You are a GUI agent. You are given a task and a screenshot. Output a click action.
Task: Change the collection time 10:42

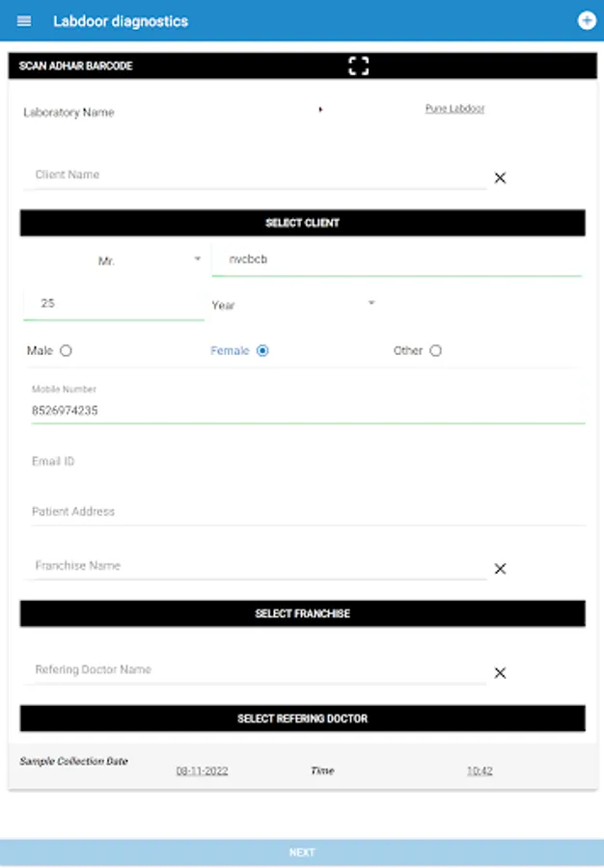(x=480, y=772)
